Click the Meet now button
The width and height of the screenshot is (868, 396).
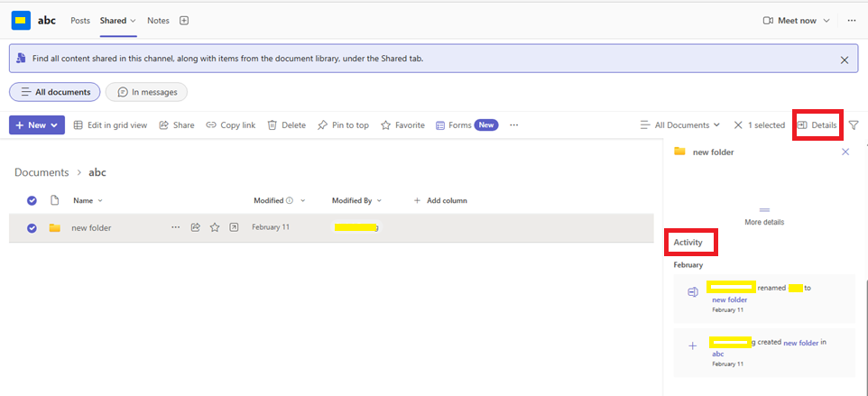click(790, 21)
